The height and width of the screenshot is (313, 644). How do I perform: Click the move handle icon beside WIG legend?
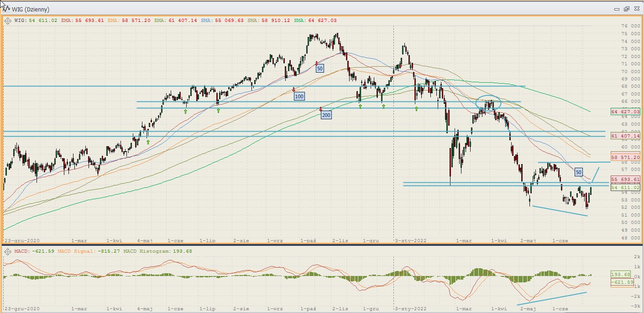pos(8,21)
